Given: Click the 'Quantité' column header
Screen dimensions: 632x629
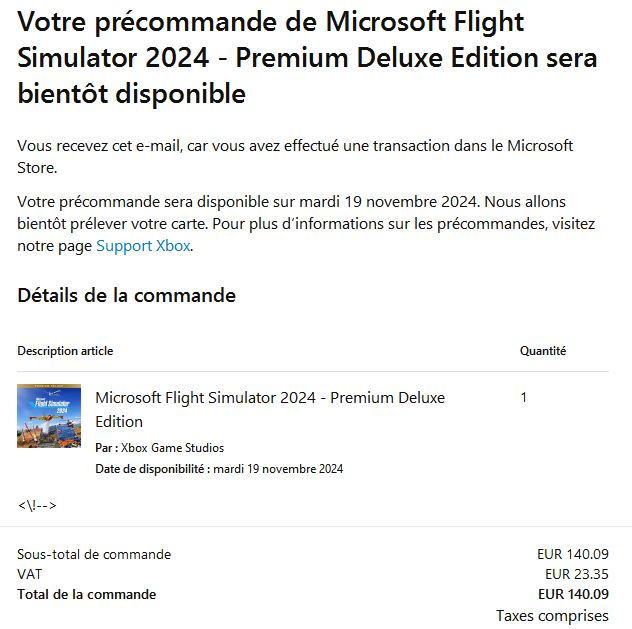Looking at the screenshot, I should [x=543, y=351].
